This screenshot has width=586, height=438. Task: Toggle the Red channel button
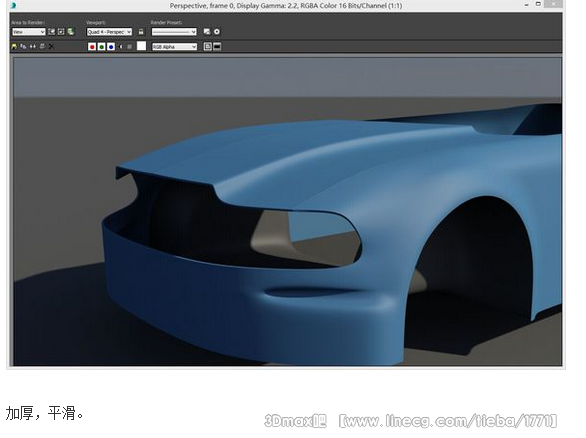(92, 47)
